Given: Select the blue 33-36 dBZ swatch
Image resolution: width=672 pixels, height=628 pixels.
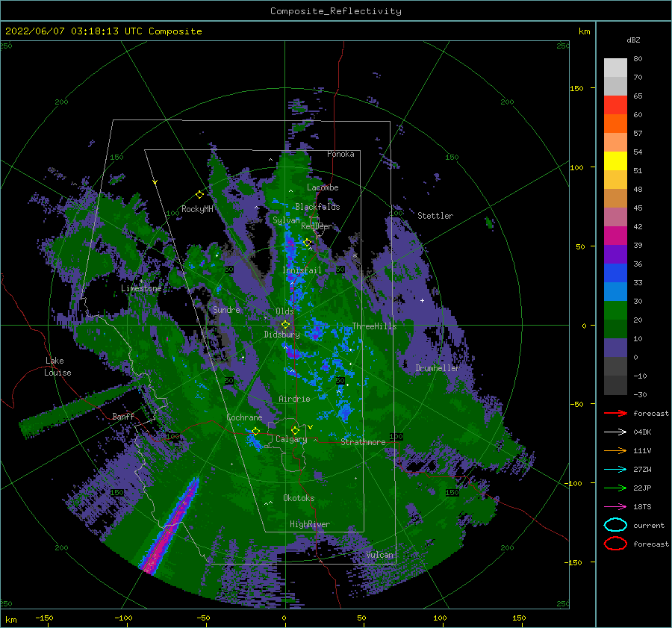Looking at the screenshot, I should tap(615, 273).
